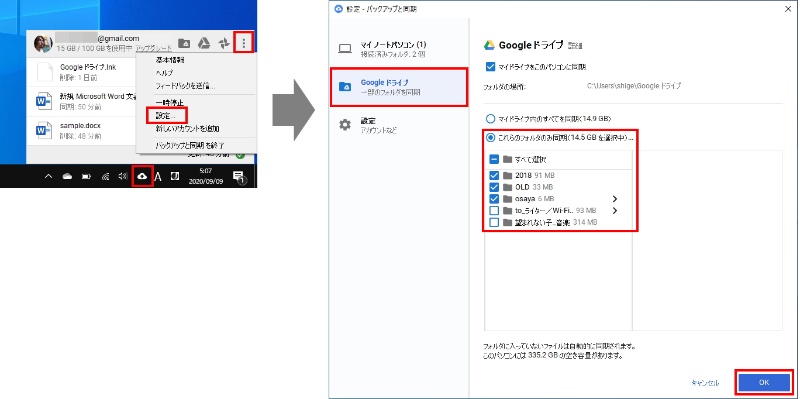Image resolution: width=800 pixels, height=399 pixels.
Task: Expand the osaya folder with its chevron
Action: click(615, 198)
